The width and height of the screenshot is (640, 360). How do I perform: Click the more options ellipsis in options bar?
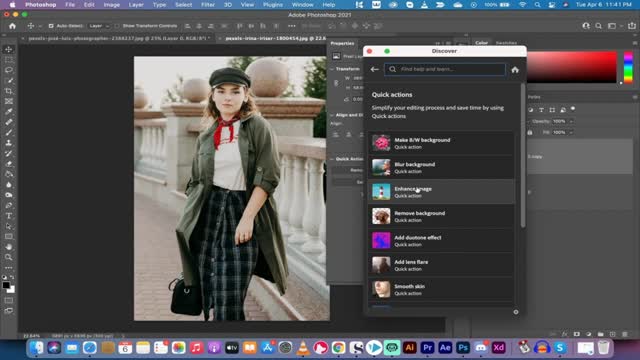pos(291,26)
